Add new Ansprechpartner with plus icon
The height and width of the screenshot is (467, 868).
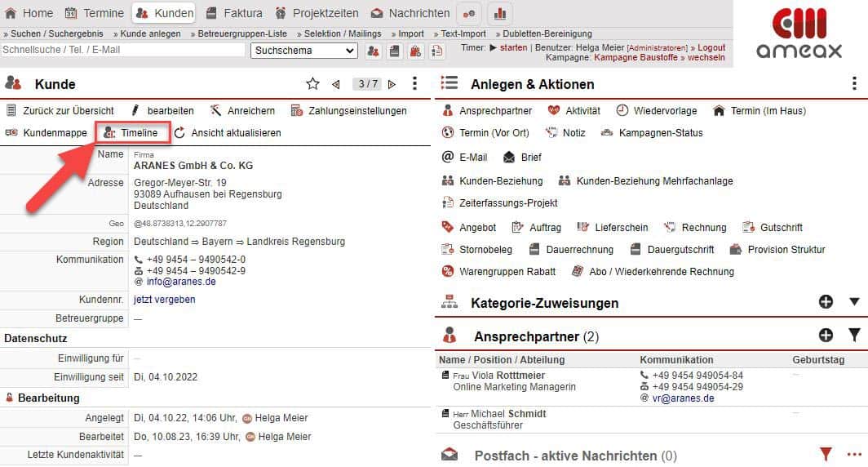click(x=826, y=335)
